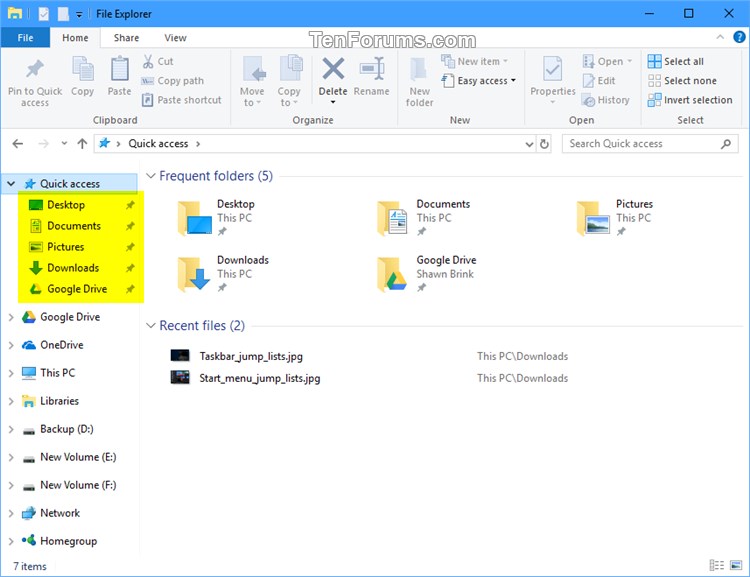Screen dimensions: 750x577
Task: Click the Delete X icon
Action: pos(333,68)
